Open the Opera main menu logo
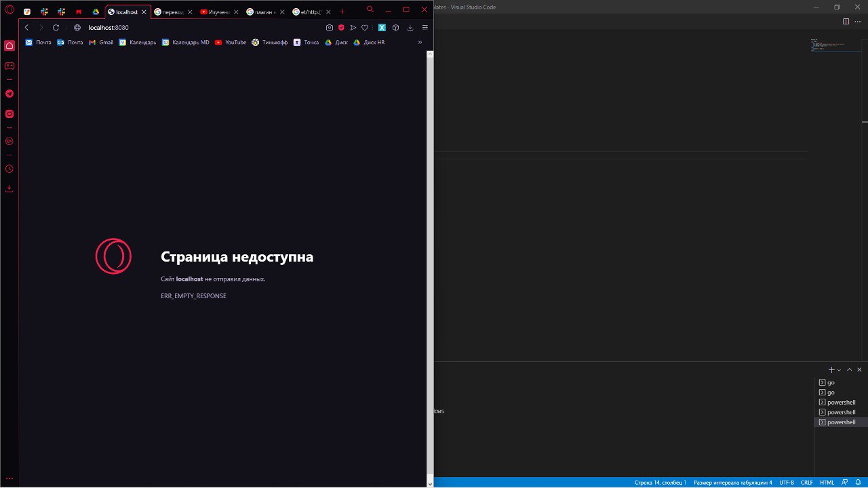The width and height of the screenshot is (868, 488). click(9, 9)
